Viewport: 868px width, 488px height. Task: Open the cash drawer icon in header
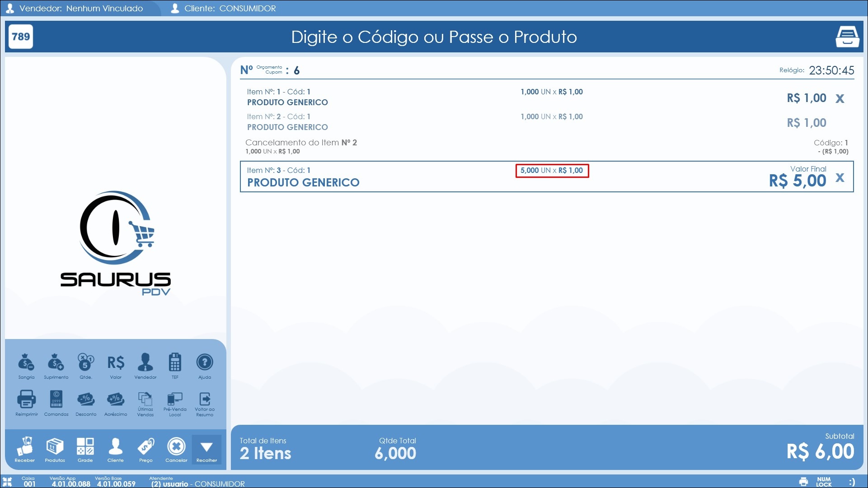coord(847,37)
